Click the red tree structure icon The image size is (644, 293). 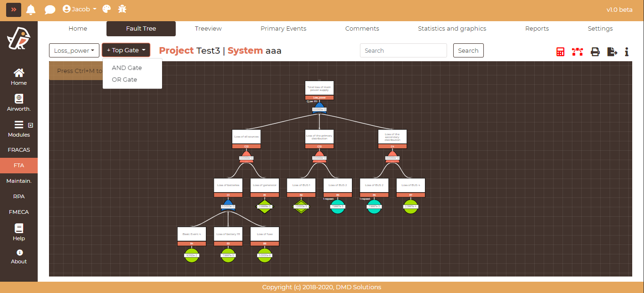(577, 52)
